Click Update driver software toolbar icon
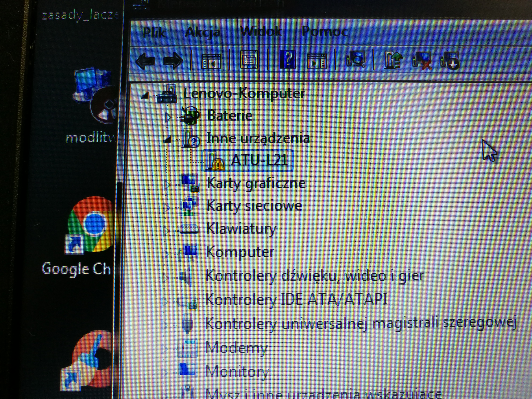 pyautogui.click(x=394, y=60)
